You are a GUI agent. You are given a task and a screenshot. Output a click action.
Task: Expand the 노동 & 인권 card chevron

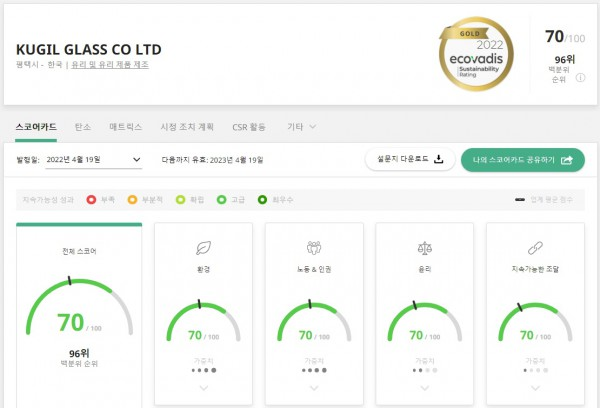314,388
